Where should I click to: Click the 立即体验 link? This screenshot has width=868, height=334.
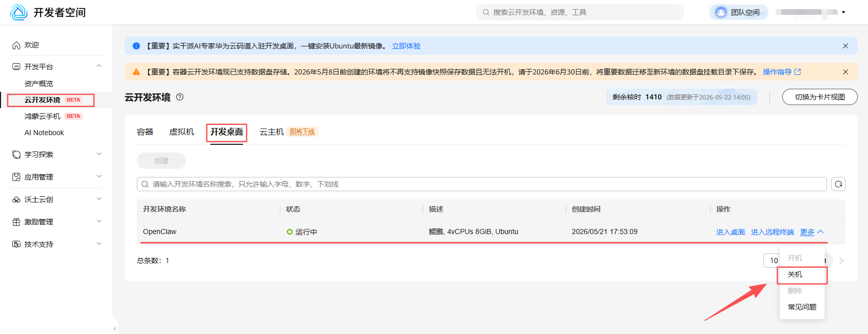tap(406, 46)
